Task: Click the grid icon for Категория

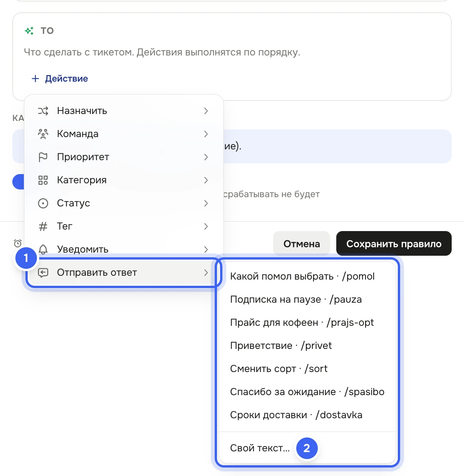Action: click(x=43, y=180)
